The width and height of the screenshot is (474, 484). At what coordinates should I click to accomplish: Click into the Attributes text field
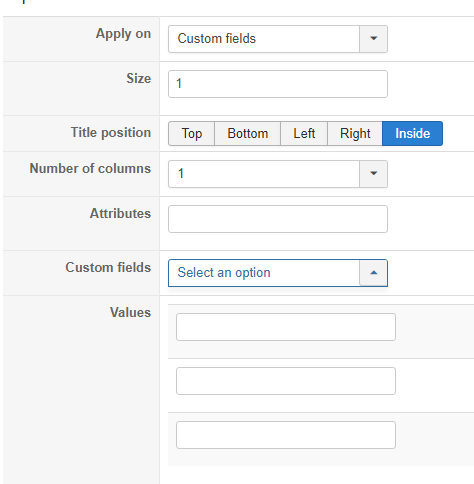click(278, 219)
